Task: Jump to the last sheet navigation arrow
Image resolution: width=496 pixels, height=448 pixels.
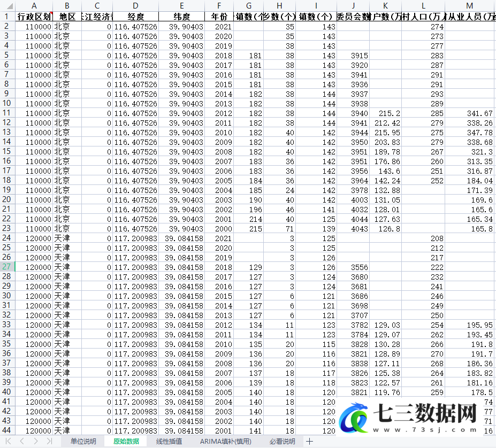Action: coord(49,441)
